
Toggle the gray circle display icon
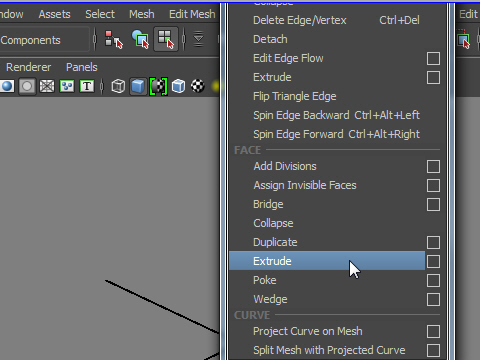[27, 86]
